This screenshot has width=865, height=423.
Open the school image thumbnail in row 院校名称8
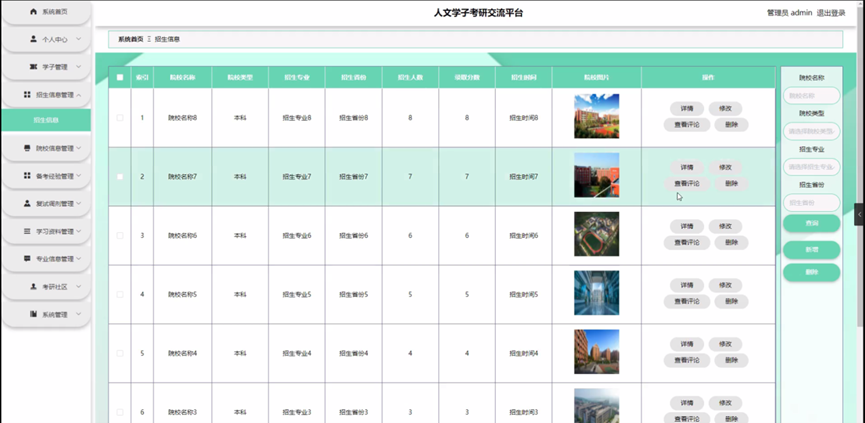[x=596, y=116]
